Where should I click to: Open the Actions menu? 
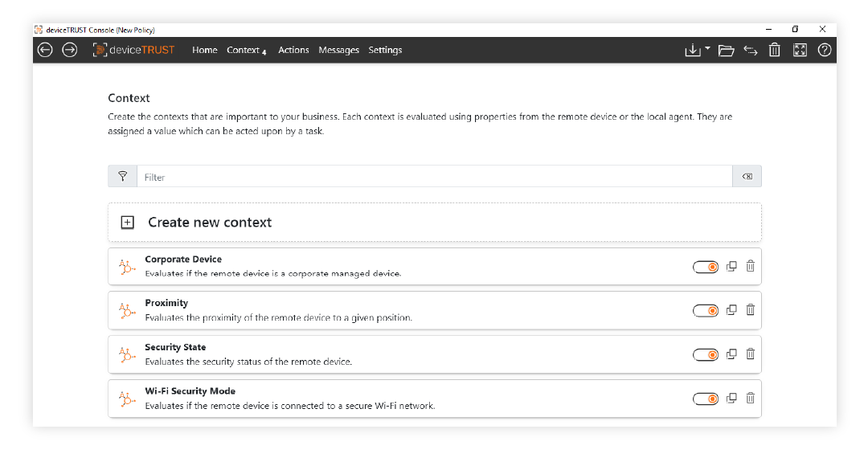tap(293, 50)
